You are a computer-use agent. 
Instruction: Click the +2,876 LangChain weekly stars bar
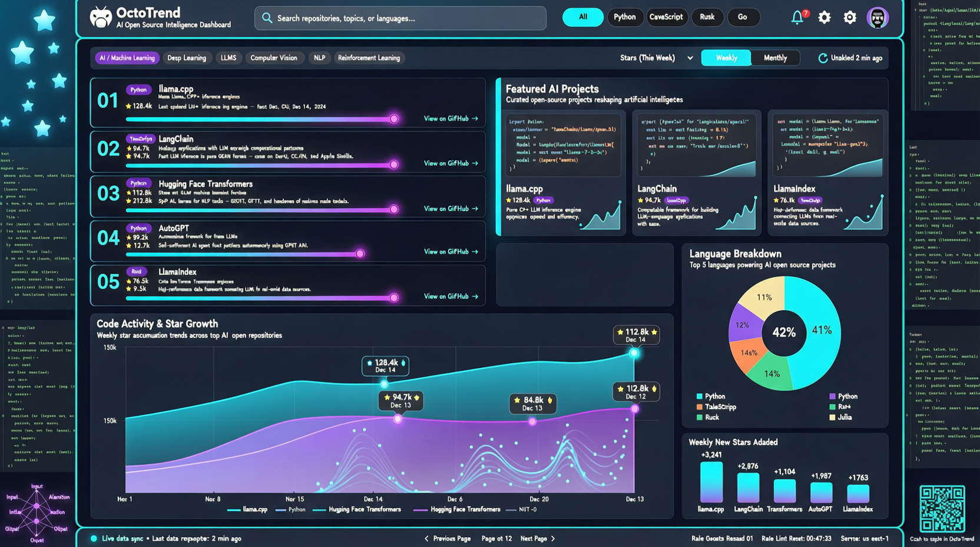pyautogui.click(x=748, y=487)
